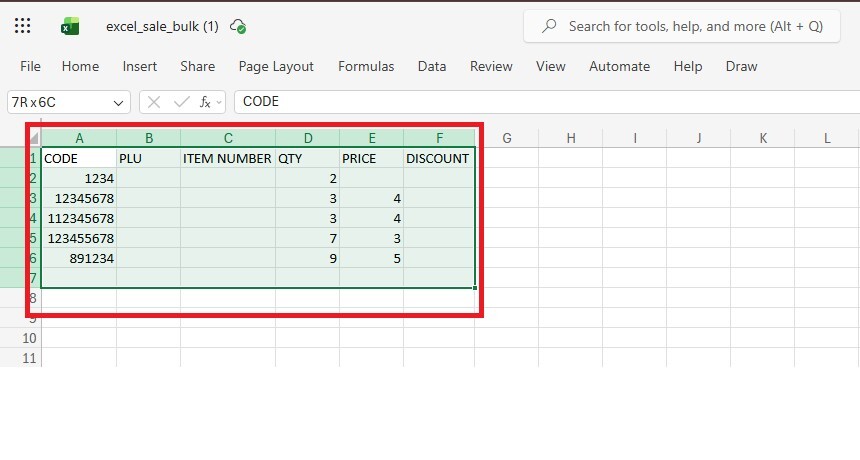Select row 8 header
This screenshot has height=460, width=860.
pyautogui.click(x=21, y=298)
